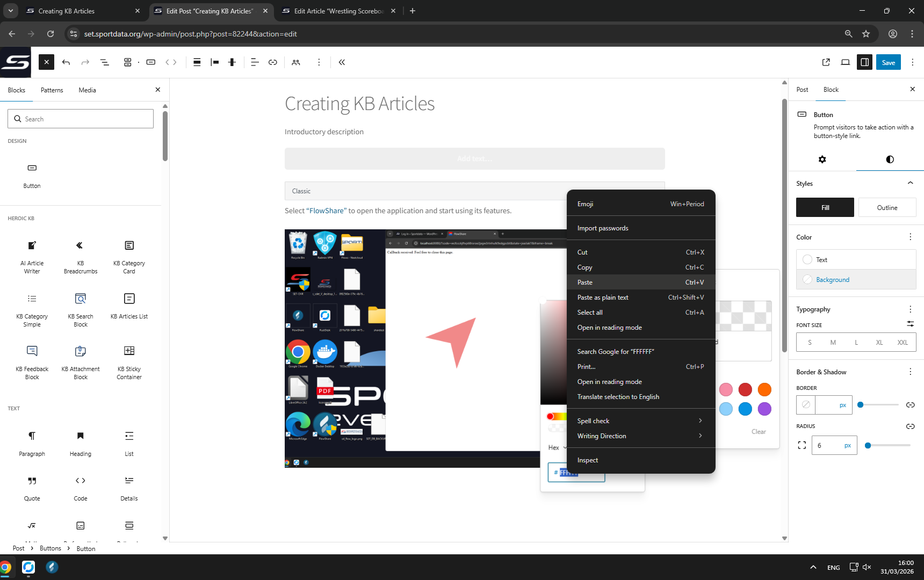This screenshot has width=924, height=580.
Task: Select the Outline button style
Action: [x=887, y=208]
